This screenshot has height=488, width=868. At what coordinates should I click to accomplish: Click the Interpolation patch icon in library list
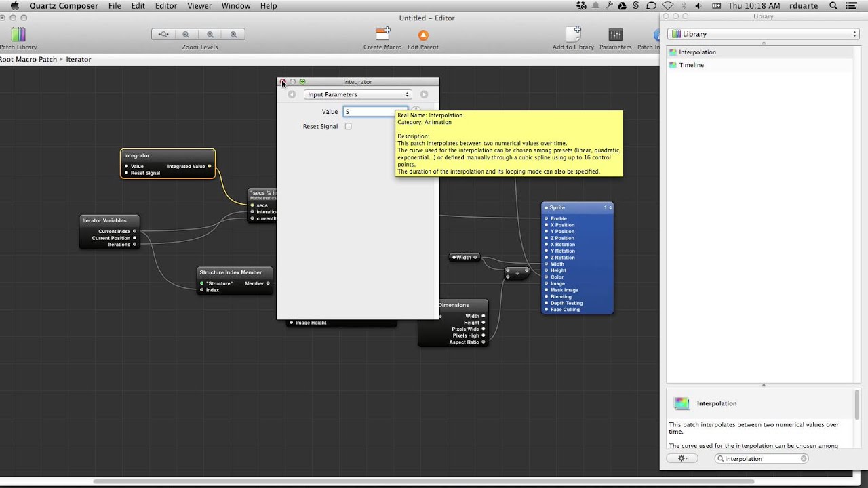point(673,52)
